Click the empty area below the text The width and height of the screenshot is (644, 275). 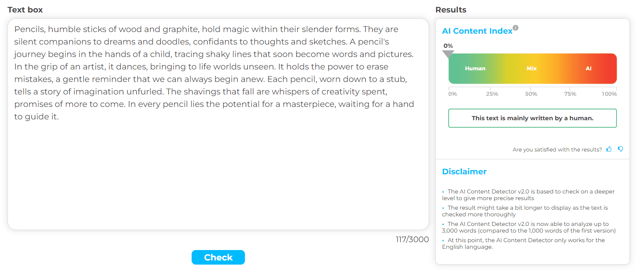tap(218, 175)
